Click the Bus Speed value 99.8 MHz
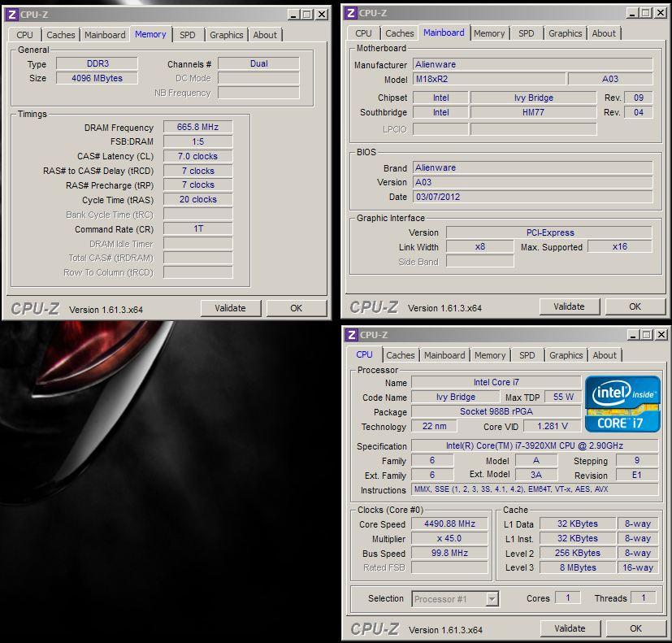This screenshot has width=672, height=643. [449, 553]
